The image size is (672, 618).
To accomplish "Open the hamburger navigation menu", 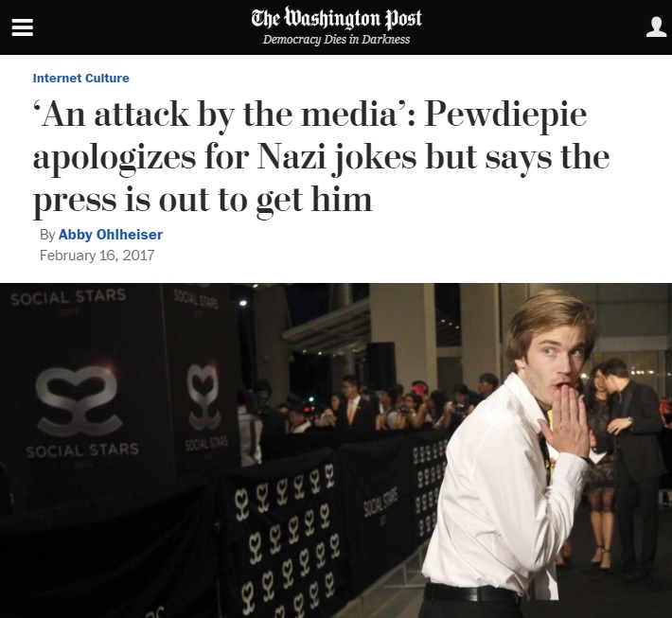I will tap(23, 27).
